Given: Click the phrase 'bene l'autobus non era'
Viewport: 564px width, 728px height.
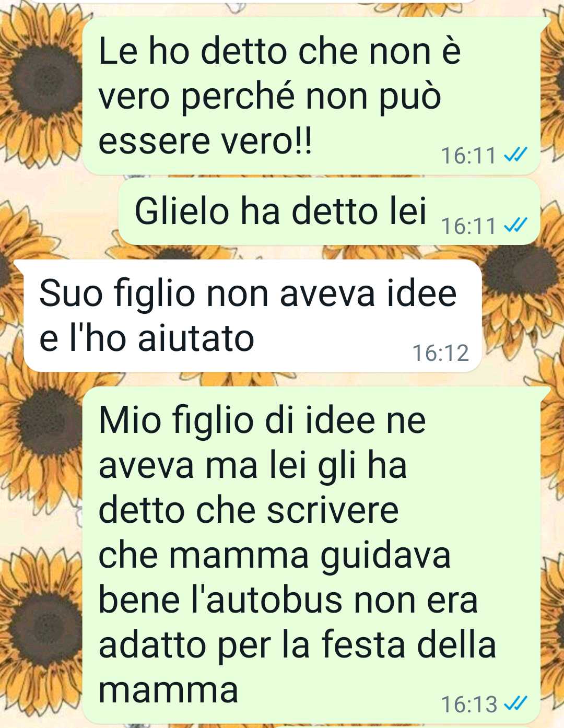Looking at the screenshot, I should tap(288, 600).
